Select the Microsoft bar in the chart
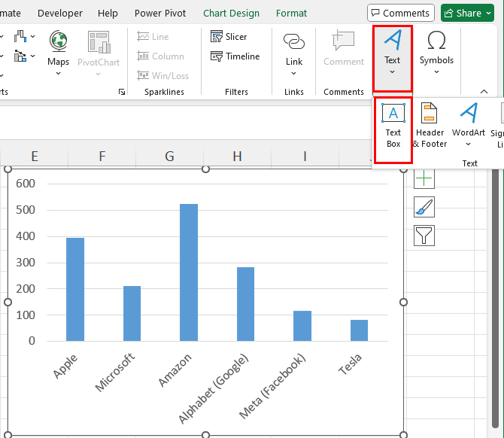 click(x=132, y=313)
